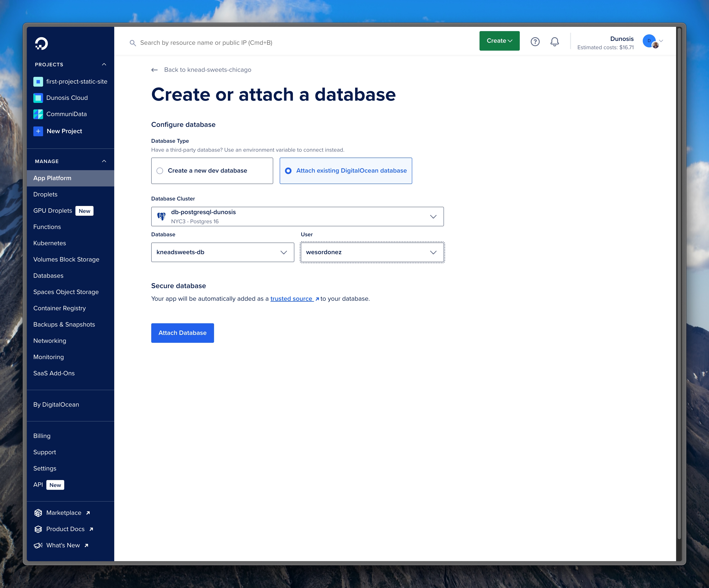This screenshot has height=588, width=709.
Task: Select Attach existing DigitalOcean database
Action: (289, 171)
